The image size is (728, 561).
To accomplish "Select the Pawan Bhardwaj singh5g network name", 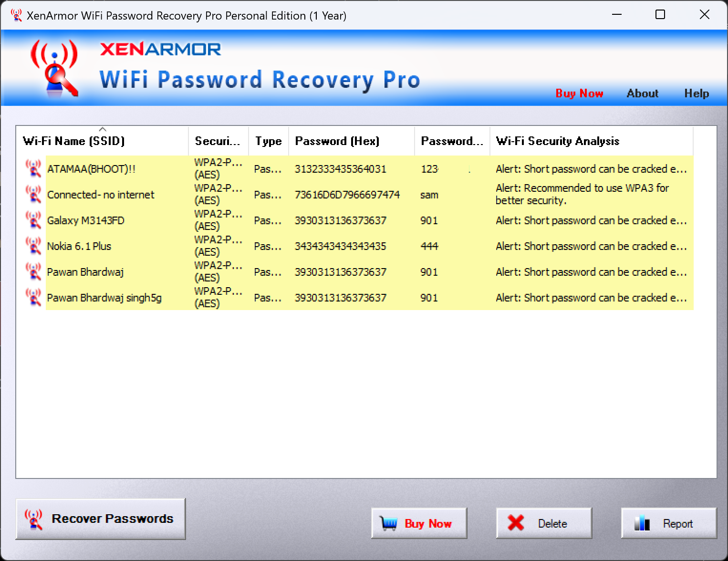I will [104, 298].
